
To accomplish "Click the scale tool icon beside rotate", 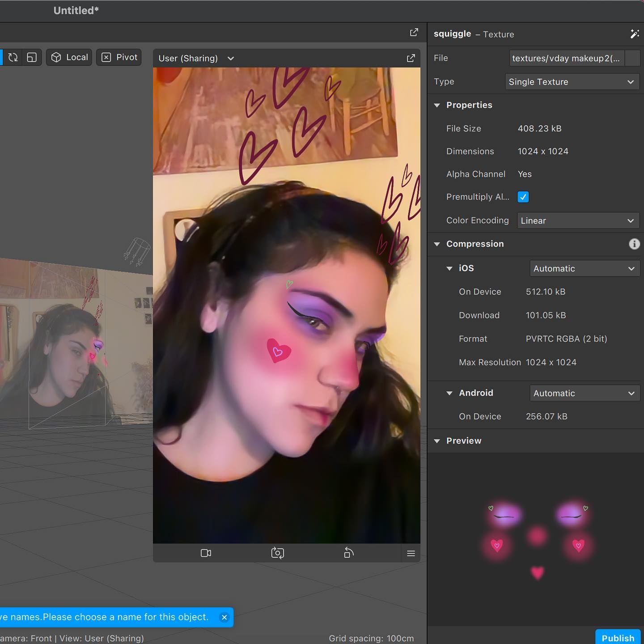I will (x=32, y=57).
